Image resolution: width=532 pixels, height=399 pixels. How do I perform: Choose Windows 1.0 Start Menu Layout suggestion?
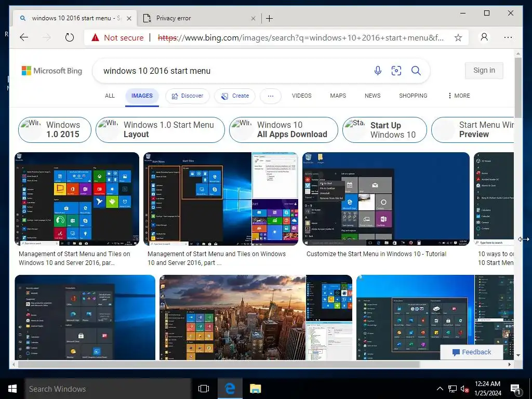coord(160,129)
